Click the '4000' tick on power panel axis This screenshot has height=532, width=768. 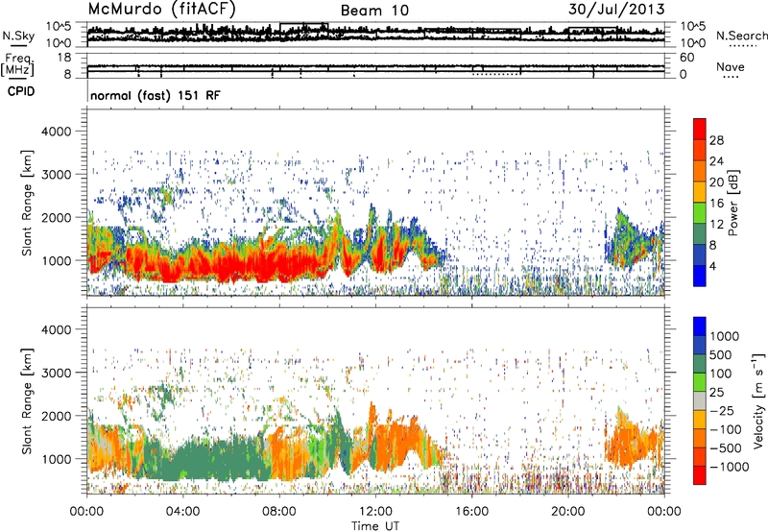pos(56,132)
